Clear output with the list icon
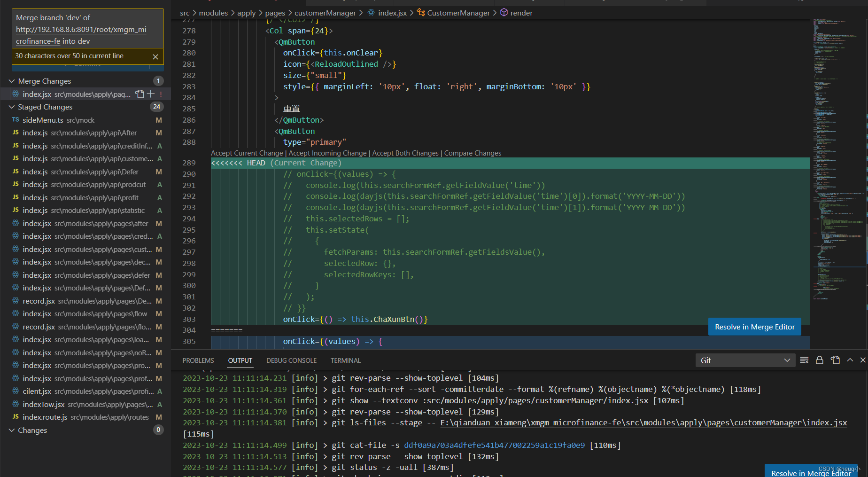The height and width of the screenshot is (477, 868). [804, 360]
